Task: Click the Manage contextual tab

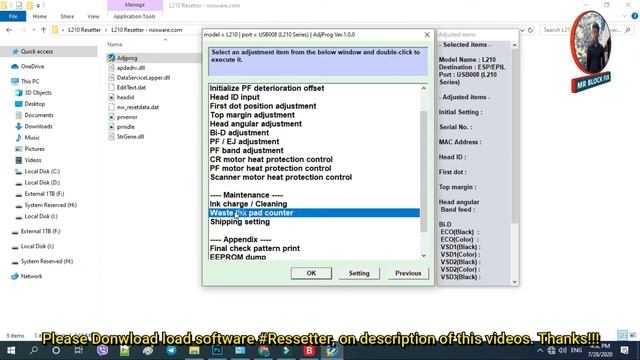Action: coord(135,5)
